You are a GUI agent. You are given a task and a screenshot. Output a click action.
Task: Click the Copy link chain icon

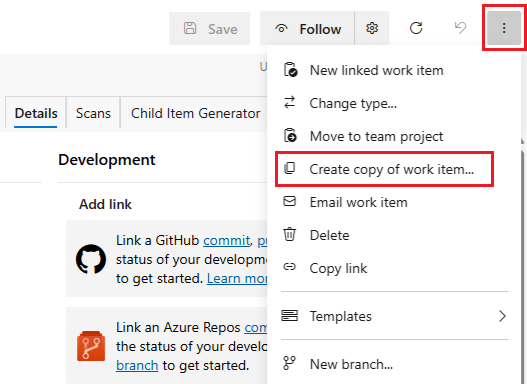289,267
